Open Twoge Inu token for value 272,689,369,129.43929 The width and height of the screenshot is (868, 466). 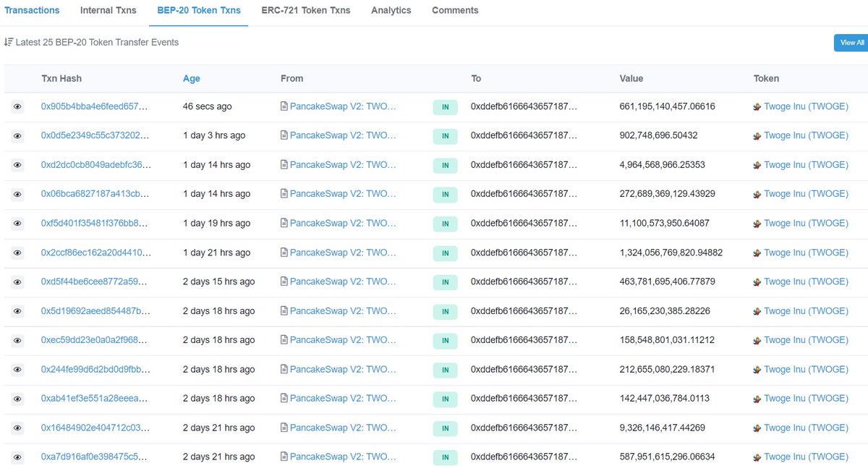[806, 194]
